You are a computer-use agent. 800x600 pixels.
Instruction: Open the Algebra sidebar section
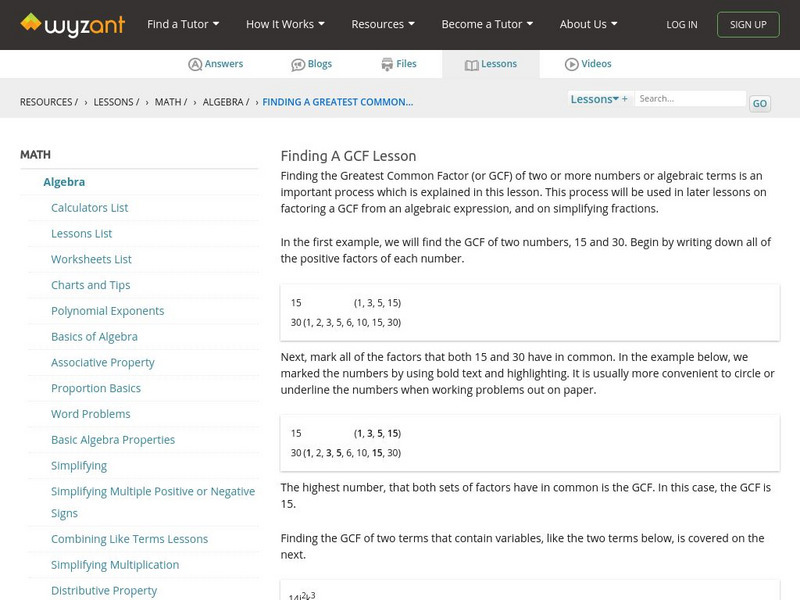click(x=64, y=182)
